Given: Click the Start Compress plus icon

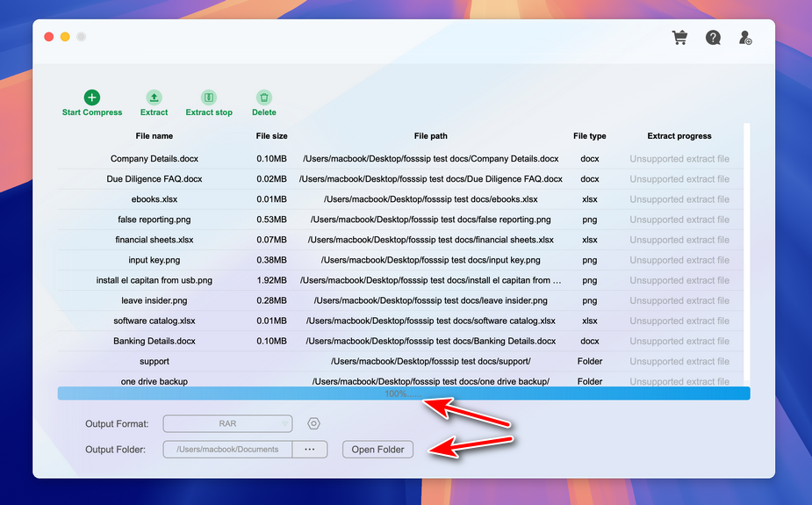Looking at the screenshot, I should coord(92,97).
